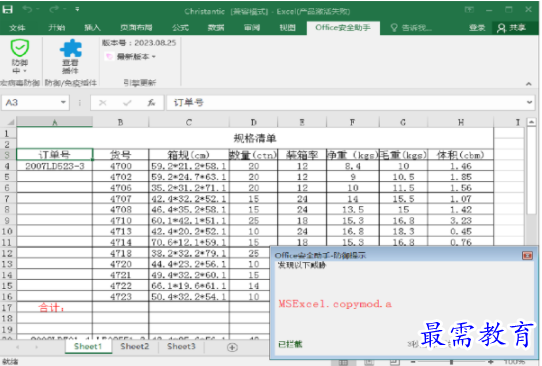Select column H header
Image resolution: width=542 pixels, height=366 pixels.
(461, 122)
